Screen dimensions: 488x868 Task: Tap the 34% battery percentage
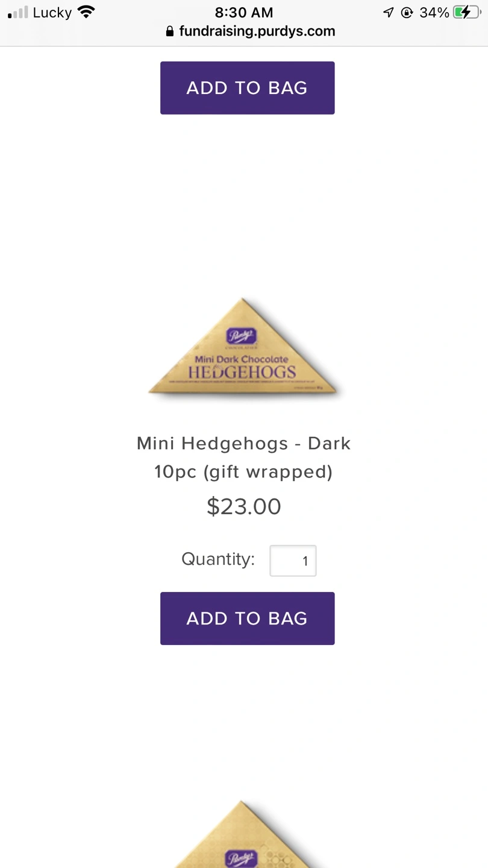click(x=434, y=12)
